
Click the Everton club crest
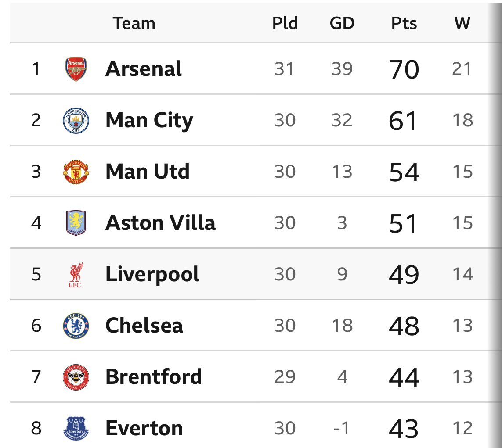pos(76,428)
